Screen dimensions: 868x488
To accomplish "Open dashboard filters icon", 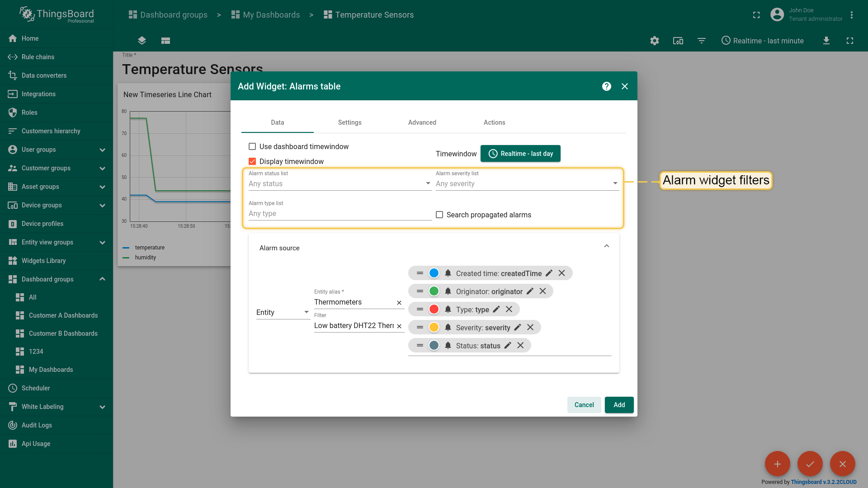I will coord(702,41).
